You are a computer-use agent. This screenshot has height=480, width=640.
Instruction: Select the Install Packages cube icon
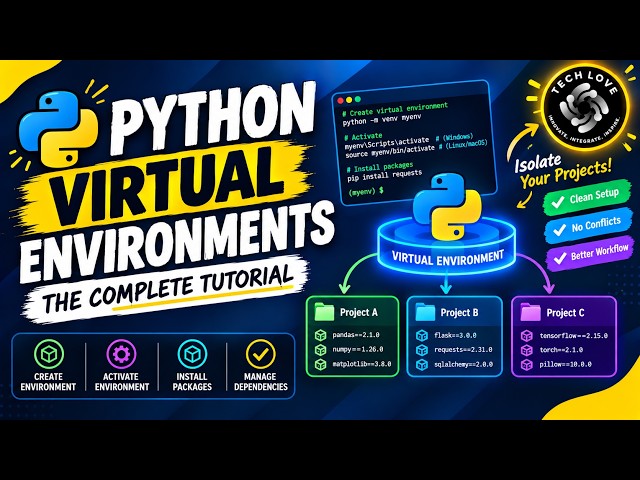point(192,354)
